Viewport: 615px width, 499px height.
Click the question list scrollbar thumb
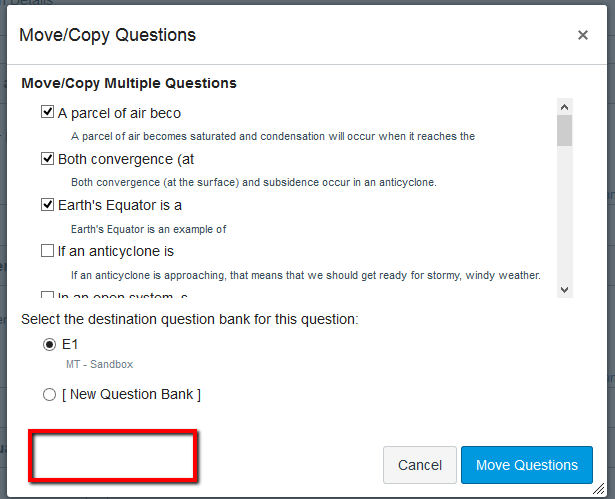point(564,130)
